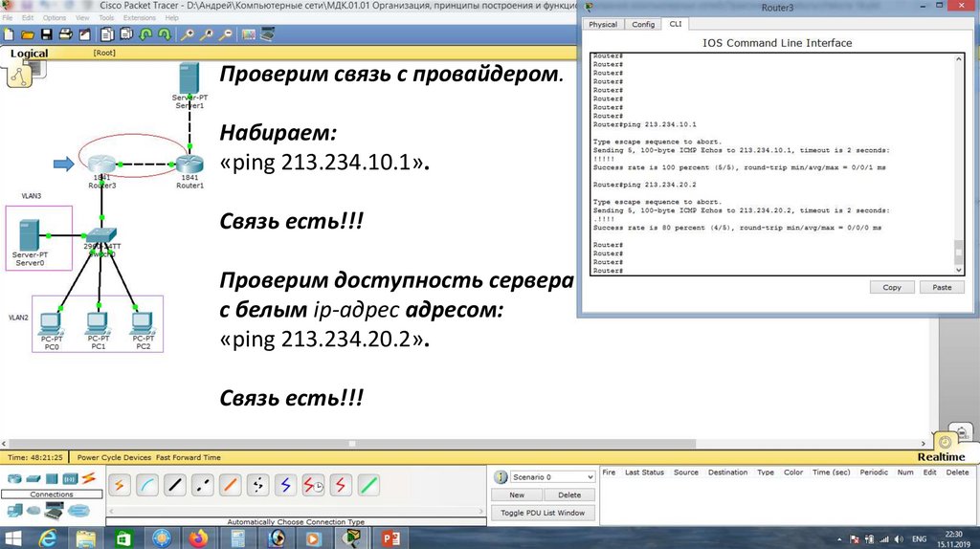980x549 pixels.
Task: Open the Activity Wizard icon
Action: 84,34
